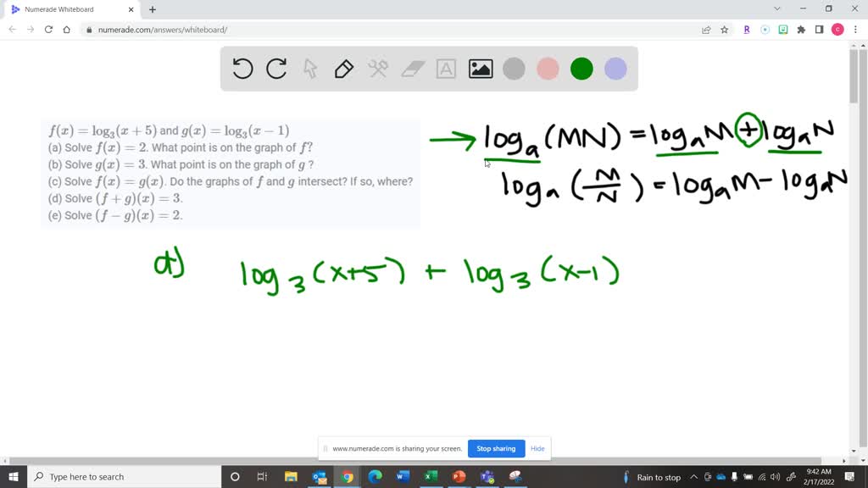
Task: Open the tab search dropdown
Action: click(x=776, y=9)
